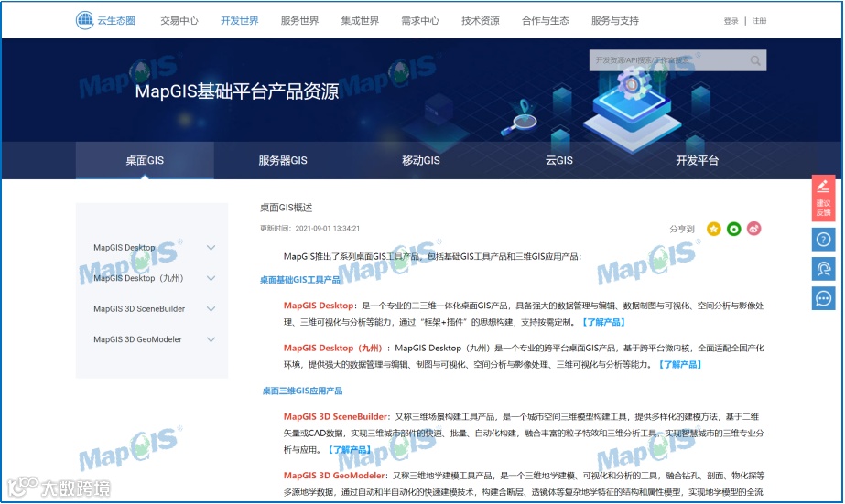845x504 pixels.
Task: Switch to the 云GIS tab
Action: 558,160
